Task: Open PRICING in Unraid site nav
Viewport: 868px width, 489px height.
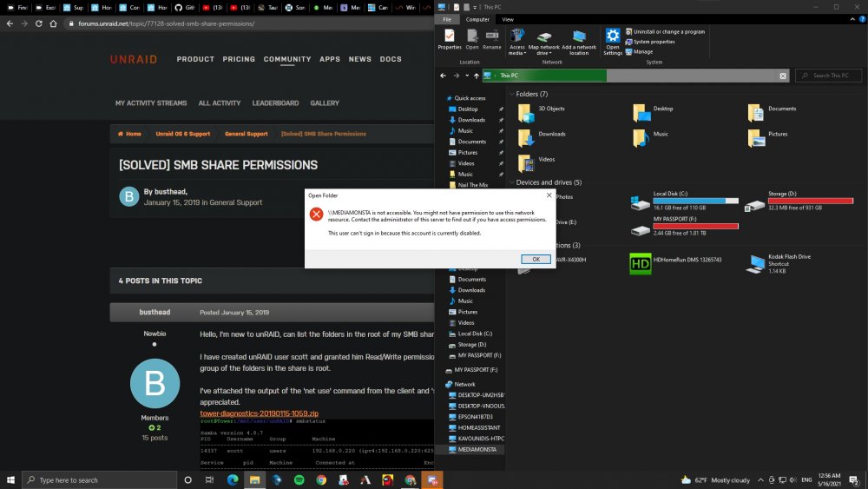Action: [x=239, y=59]
